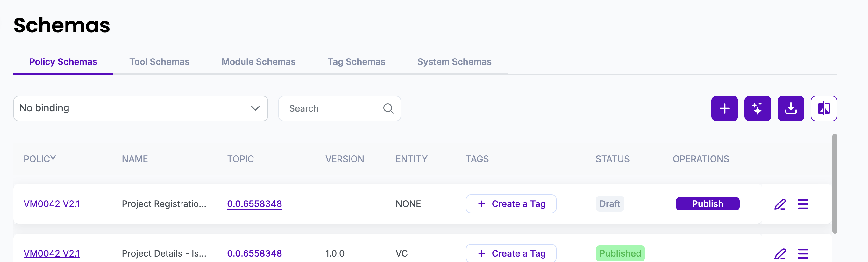Create a Tag for Project Details schema
868x262 pixels.
pyautogui.click(x=510, y=253)
